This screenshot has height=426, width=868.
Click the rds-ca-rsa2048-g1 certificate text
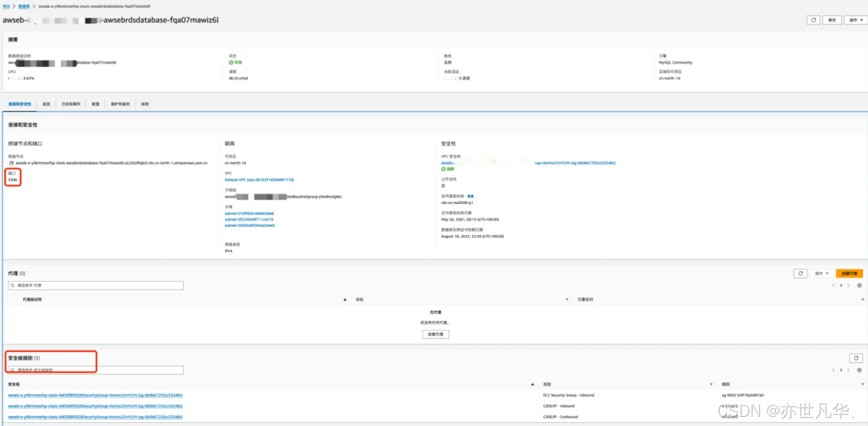[x=457, y=203]
